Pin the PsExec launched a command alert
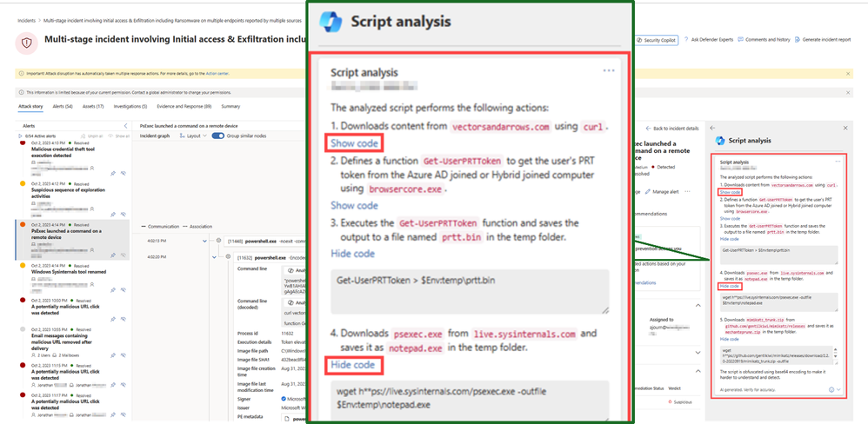The height and width of the screenshot is (424, 868). [113, 255]
